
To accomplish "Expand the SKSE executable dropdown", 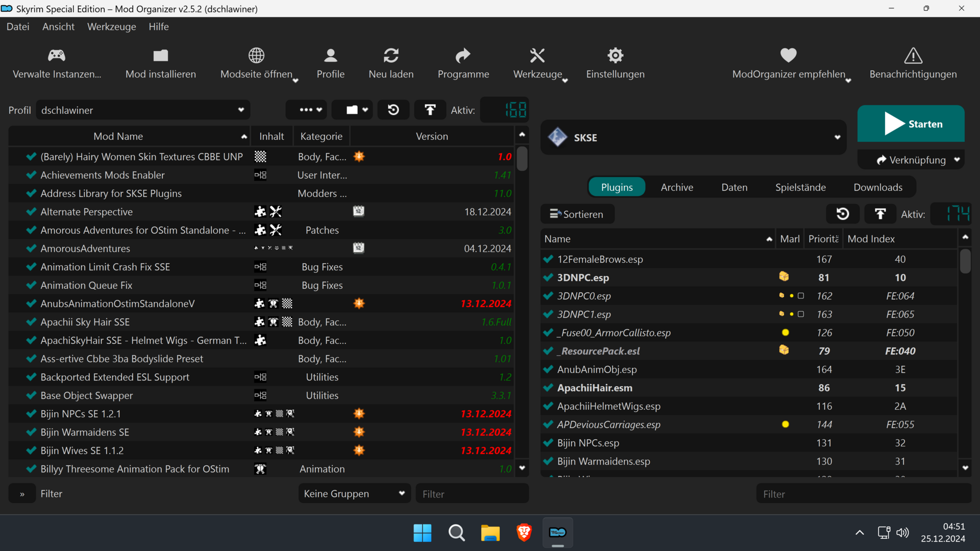I will 693,137.
